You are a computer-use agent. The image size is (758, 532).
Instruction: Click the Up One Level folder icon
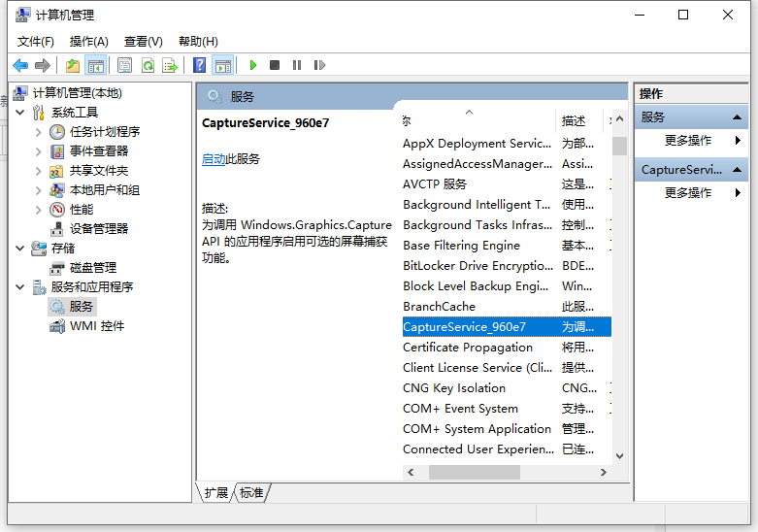73,65
